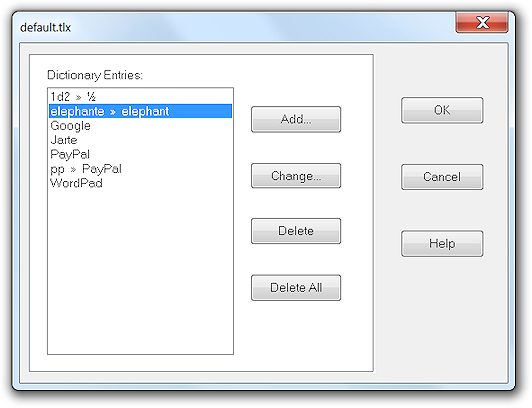The image size is (532, 408).
Task: Confirm with the OK button
Action: tap(442, 110)
